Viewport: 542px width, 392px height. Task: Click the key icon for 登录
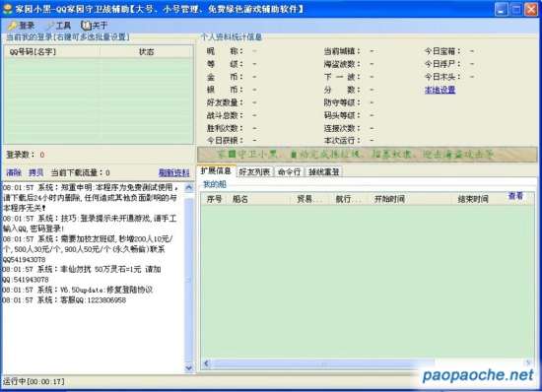[x=13, y=26]
